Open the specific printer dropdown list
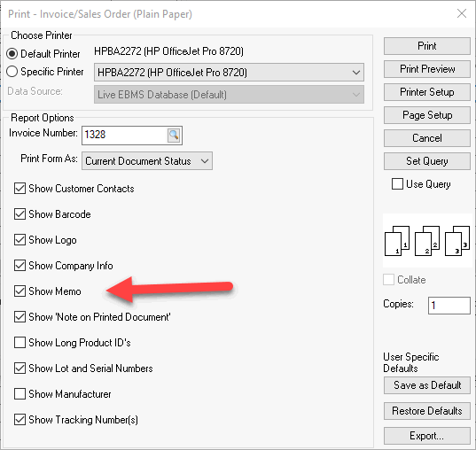Viewport: 476px width, 450px height. click(x=229, y=73)
